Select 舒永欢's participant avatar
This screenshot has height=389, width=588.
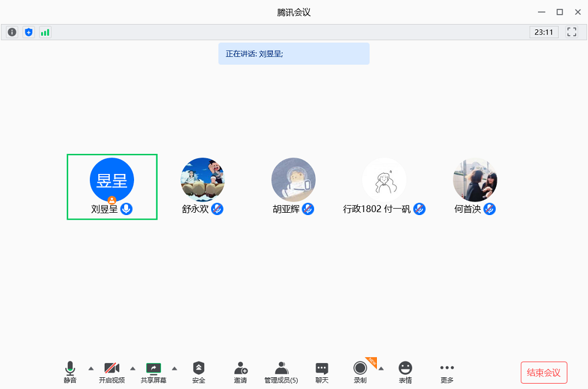[x=202, y=180]
